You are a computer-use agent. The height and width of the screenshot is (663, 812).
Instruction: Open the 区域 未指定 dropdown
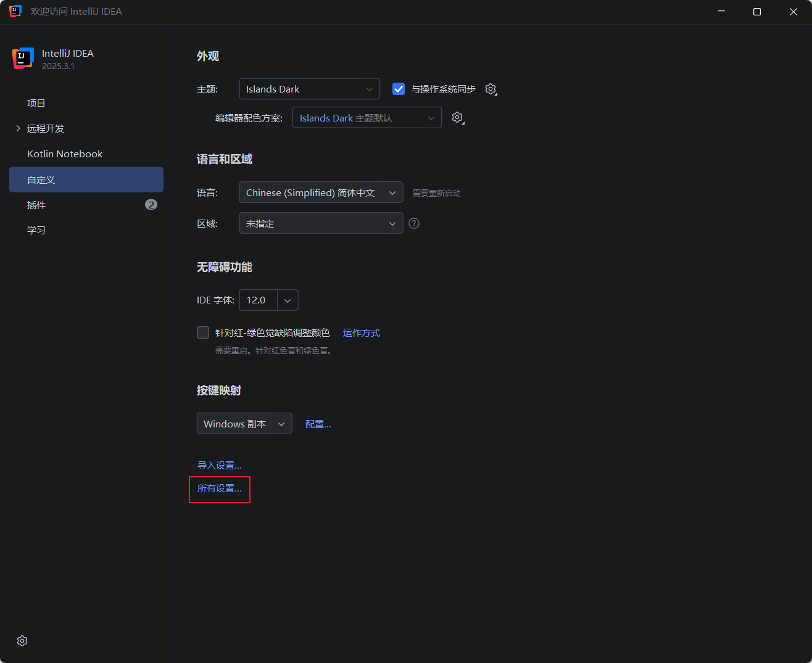point(321,223)
